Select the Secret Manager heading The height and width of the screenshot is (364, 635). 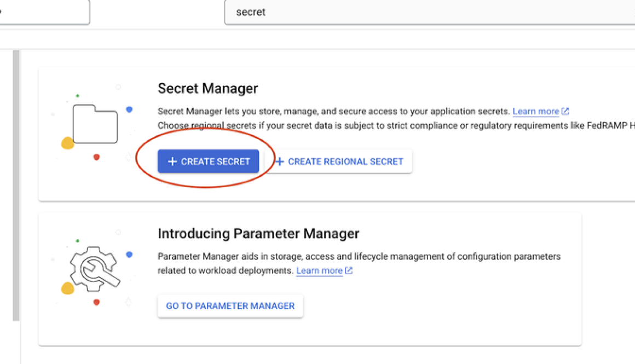pyautogui.click(x=208, y=88)
